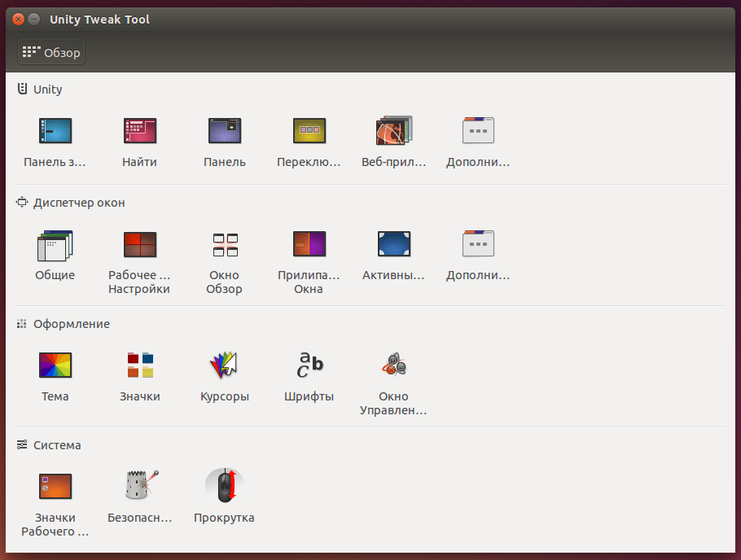Open the Панель з… launcher settings icon
Viewport: 741px width, 560px height.
click(x=55, y=130)
